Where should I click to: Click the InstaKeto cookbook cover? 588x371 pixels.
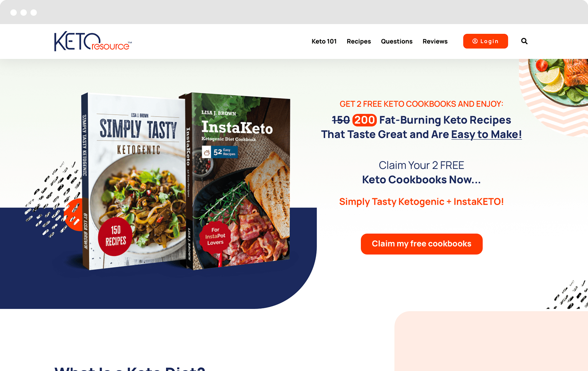[x=238, y=181]
